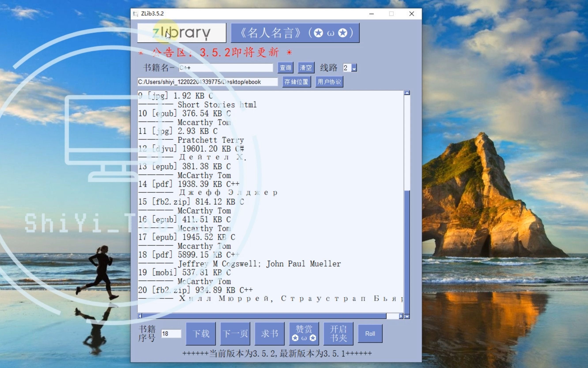
Task: Select result row '11 [jpg] 2.93 KB C'
Action: [178, 131]
